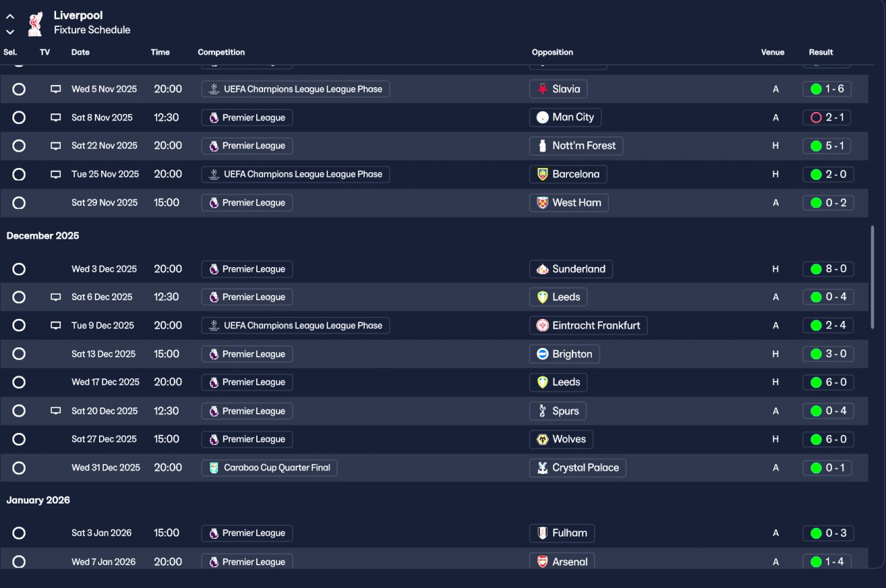Click the Eintracht Frankfurt club badge
886x588 pixels.
coord(543,325)
